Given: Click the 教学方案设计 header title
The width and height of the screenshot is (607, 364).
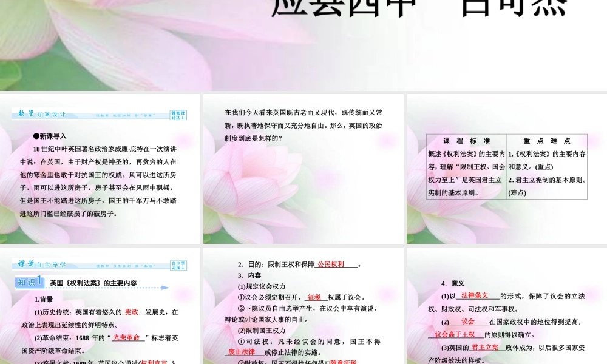Looking at the screenshot, I should (42, 114).
